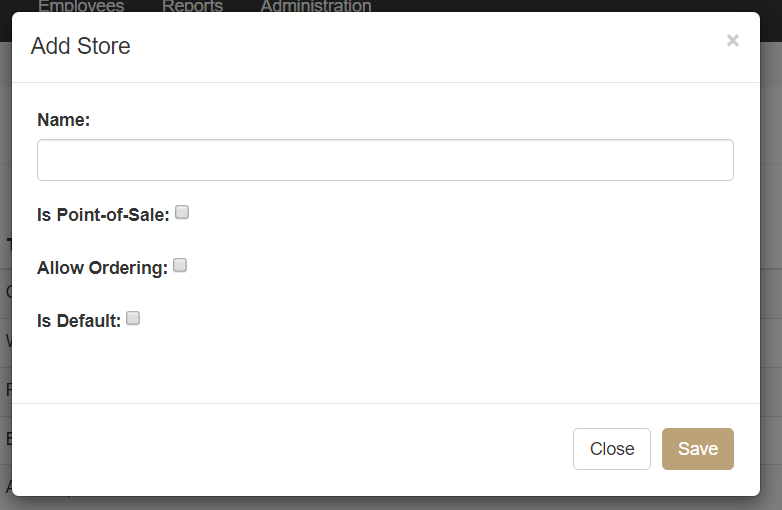This screenshot has width=782, height=510.
Task: Click the white Close button
Action: 612,449
